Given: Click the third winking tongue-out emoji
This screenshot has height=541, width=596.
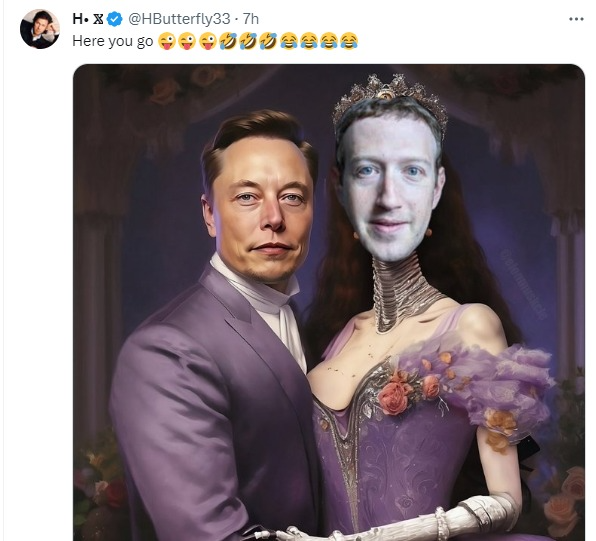Looking at the screenshot, I should tap(208, 41).
